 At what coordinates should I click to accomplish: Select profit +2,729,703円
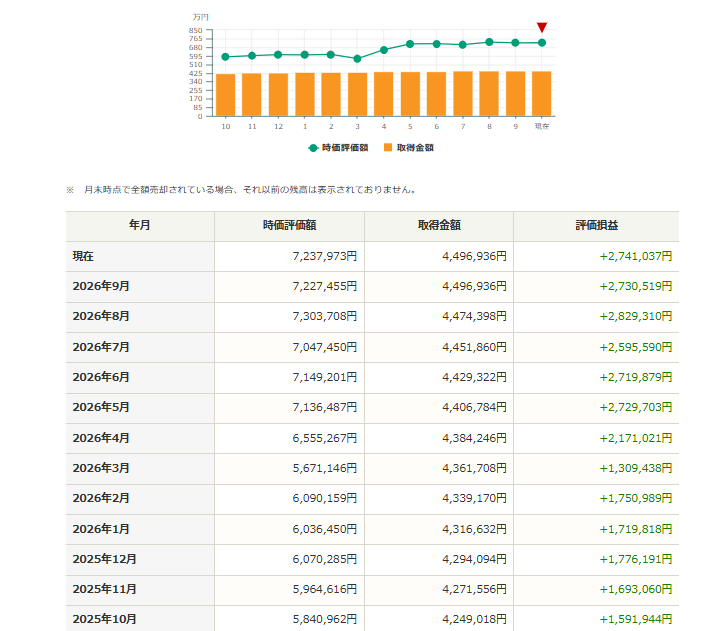pyautogui.click(x=636, y=407)
